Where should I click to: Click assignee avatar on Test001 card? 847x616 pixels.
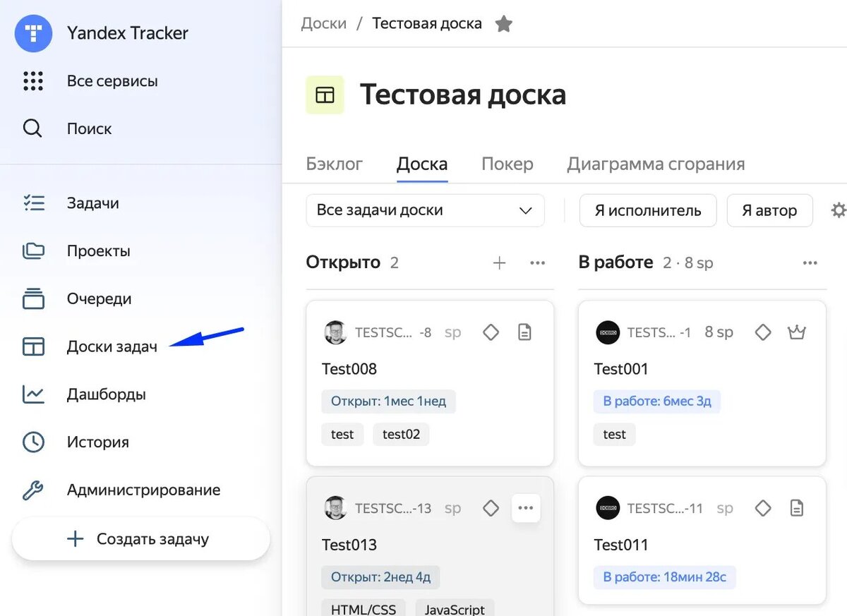[x=608, y=332]
